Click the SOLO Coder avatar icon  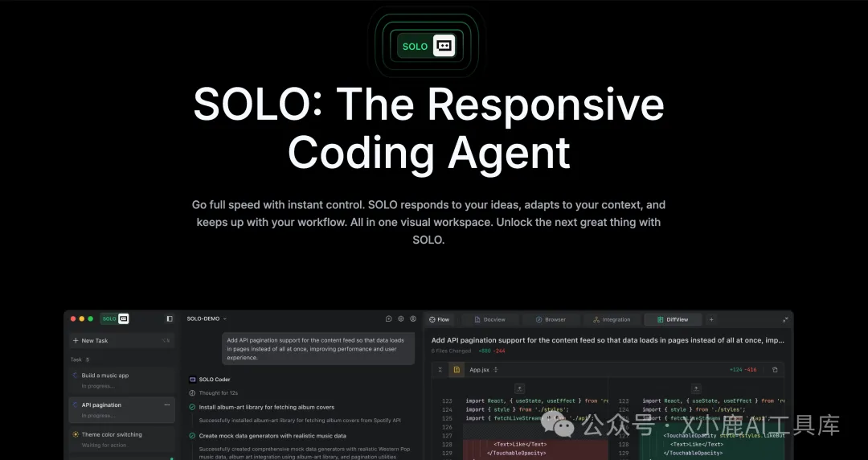click(193, 380)
